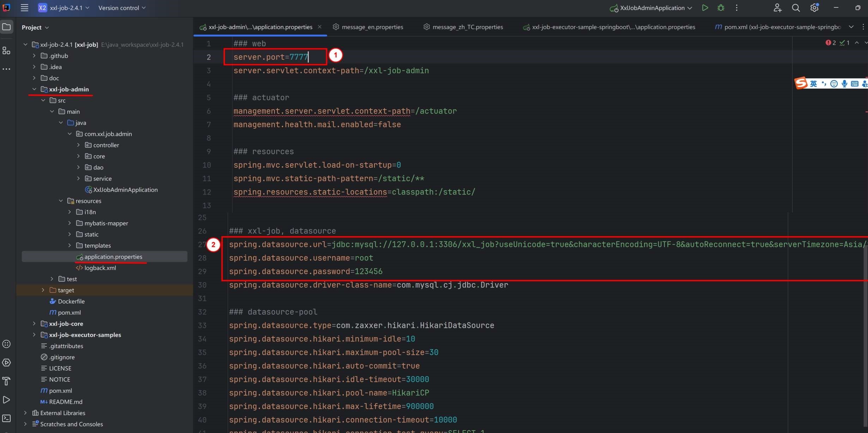Switch to message_en.properties tab
The image size is (868, 433).
[372, 27]
